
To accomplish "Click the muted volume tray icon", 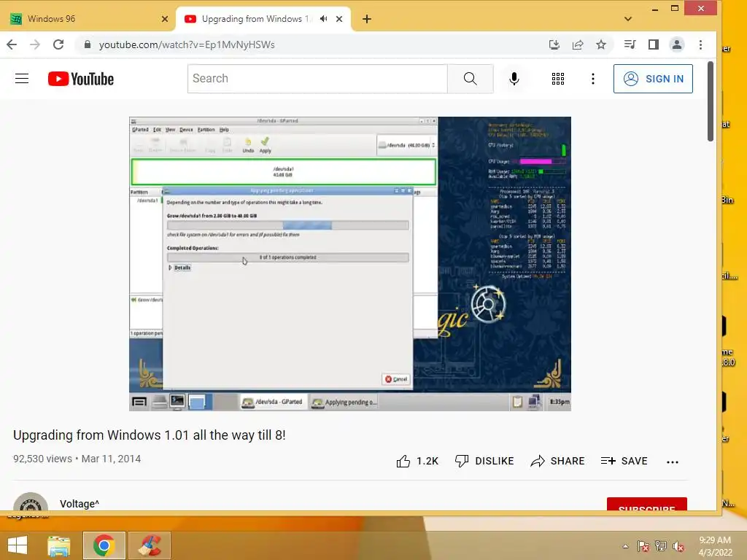I will [678, 546].
